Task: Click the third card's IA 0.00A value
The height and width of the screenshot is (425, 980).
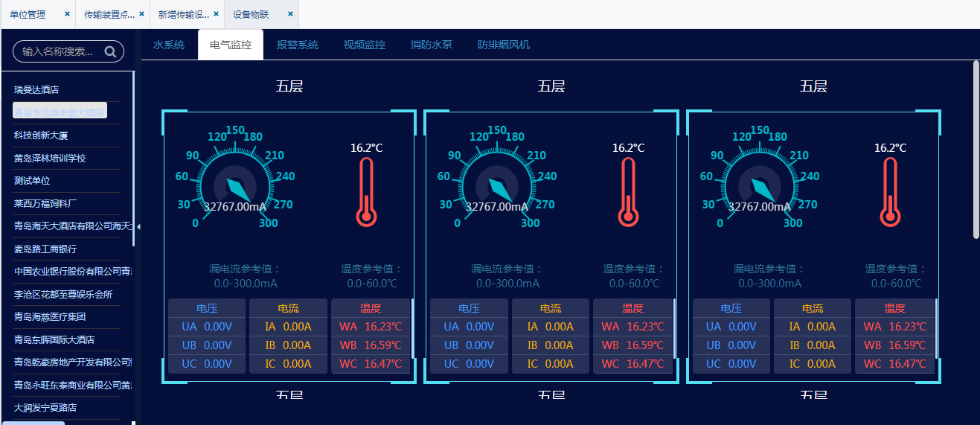Action: [x=813, y=327]
